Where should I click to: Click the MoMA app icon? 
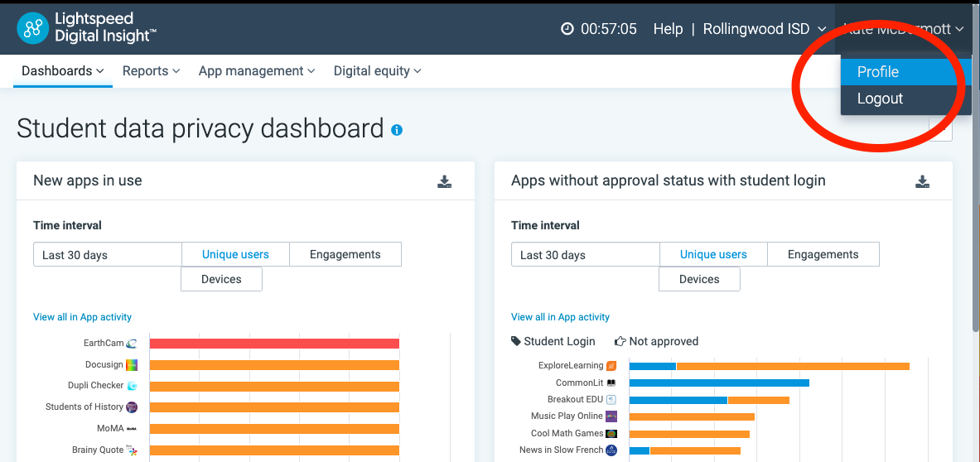(x=131, y=429)
